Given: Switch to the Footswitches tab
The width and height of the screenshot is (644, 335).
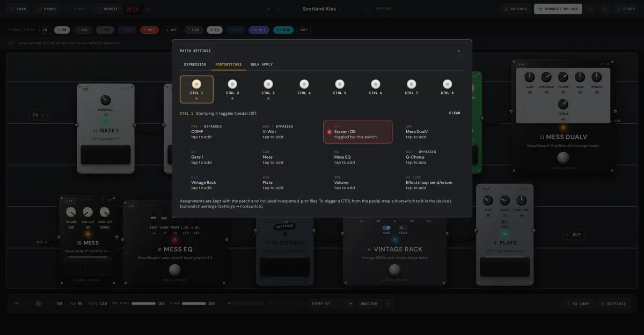Looking at the screenshot, I should (x=229, y=64).
